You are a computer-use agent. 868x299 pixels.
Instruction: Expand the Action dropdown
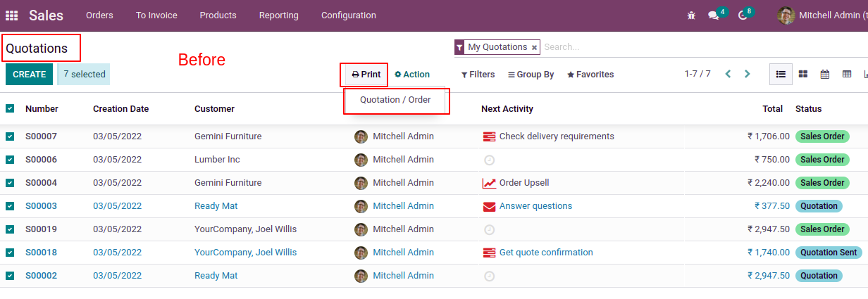412,75
